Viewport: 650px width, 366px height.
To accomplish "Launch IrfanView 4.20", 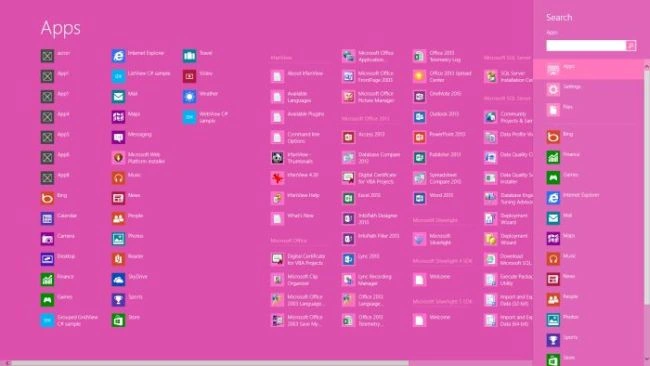I will [x=295, y=177].
